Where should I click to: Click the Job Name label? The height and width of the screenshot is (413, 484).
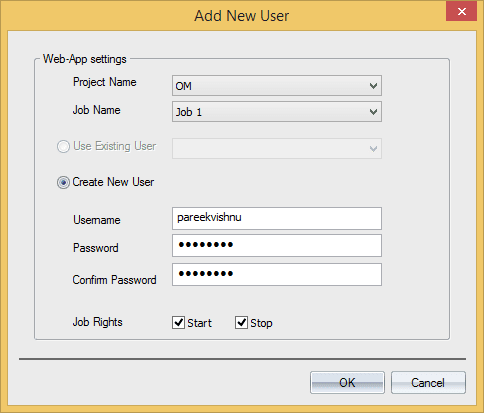tap(97, 110)
